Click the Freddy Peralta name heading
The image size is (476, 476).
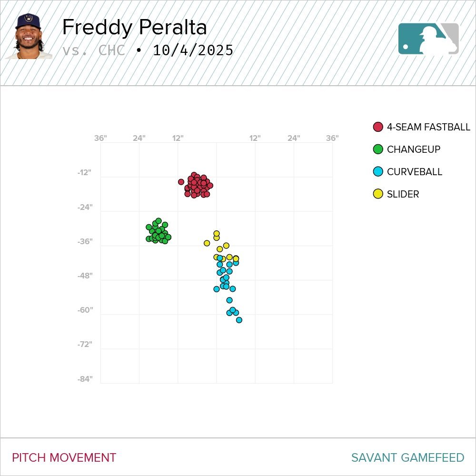click(134, 28)
